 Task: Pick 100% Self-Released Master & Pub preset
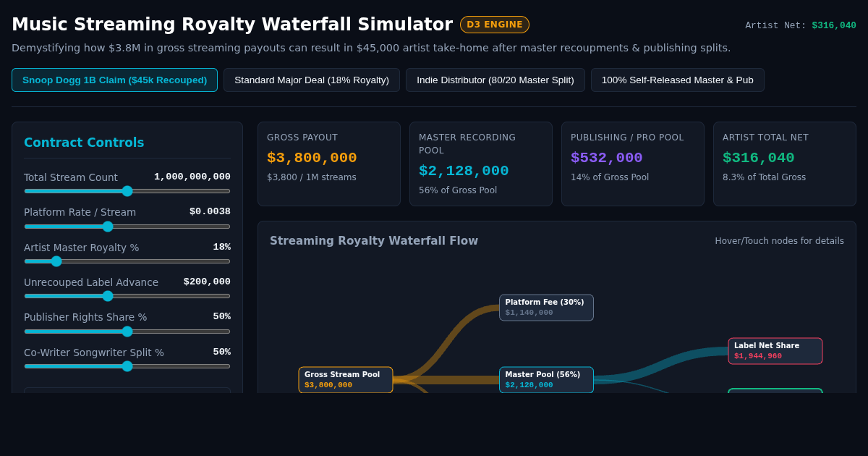678,80
